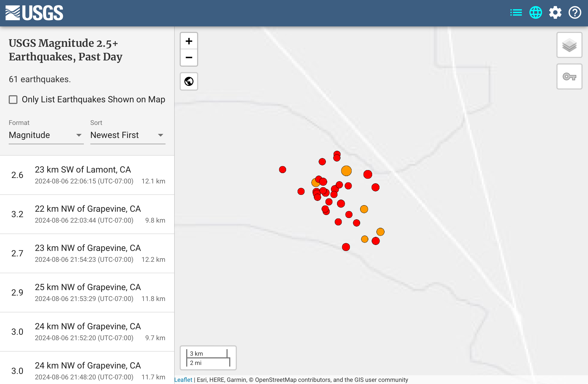Show the map legend key
This screenshot has width=588, height=384.
click(569, 76)
